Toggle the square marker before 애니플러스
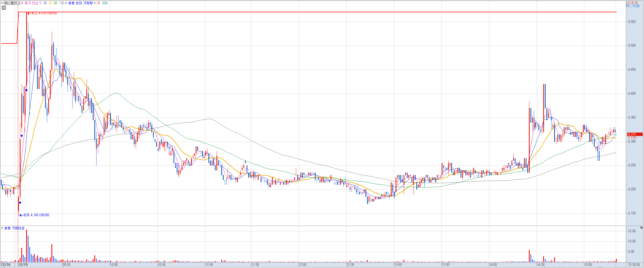The image size is (644, 268). (2, 3)
